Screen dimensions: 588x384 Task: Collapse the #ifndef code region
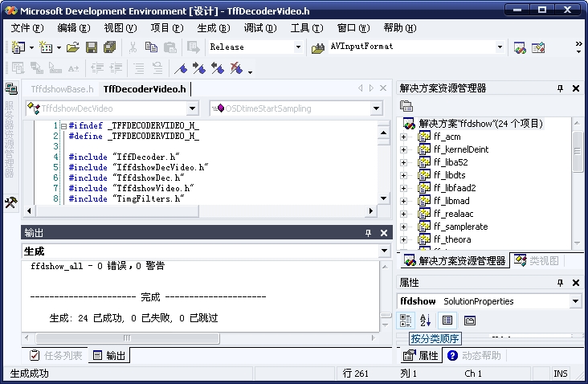pyautogui.click(x=63, y=126)
